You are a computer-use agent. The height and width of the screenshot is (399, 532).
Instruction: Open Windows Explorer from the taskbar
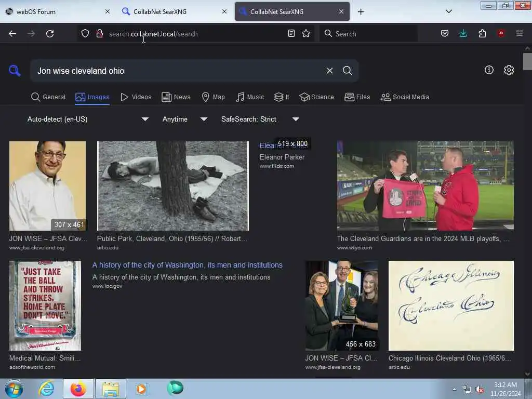point(111,389)
